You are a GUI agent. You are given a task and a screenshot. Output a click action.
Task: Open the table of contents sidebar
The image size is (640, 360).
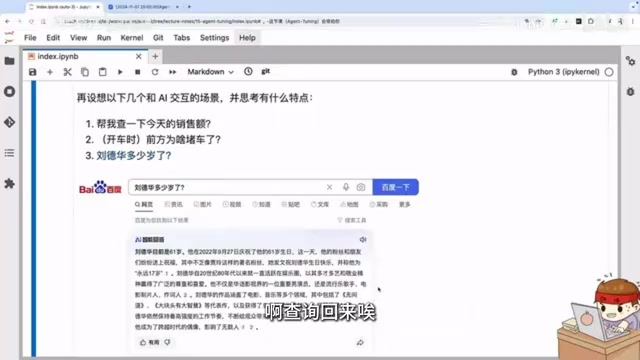point(9,153)
